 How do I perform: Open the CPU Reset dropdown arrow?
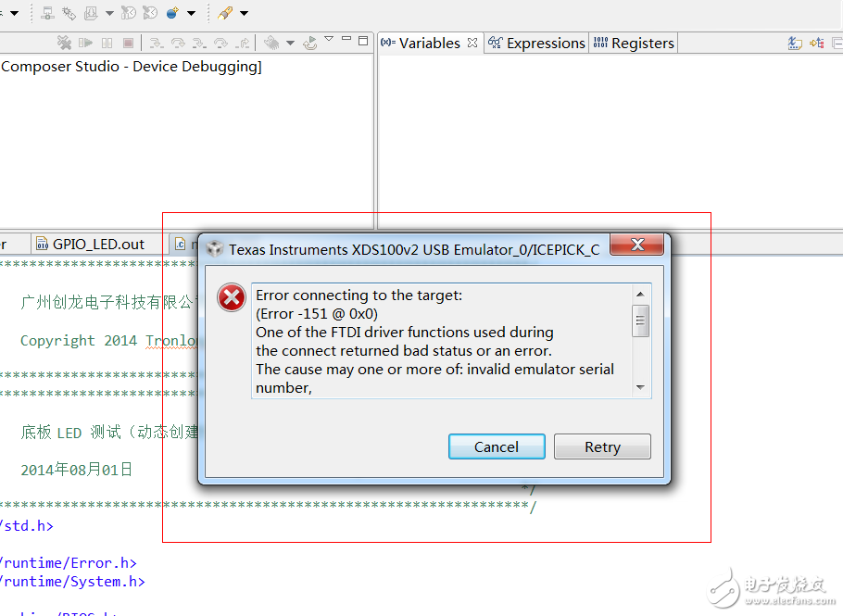[290, 43]
